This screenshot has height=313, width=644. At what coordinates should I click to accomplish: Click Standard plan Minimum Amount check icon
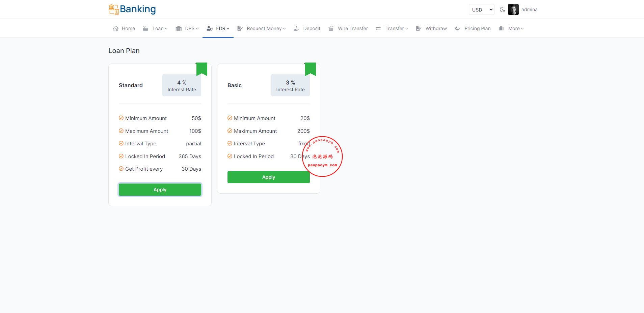tap(121, 118)
